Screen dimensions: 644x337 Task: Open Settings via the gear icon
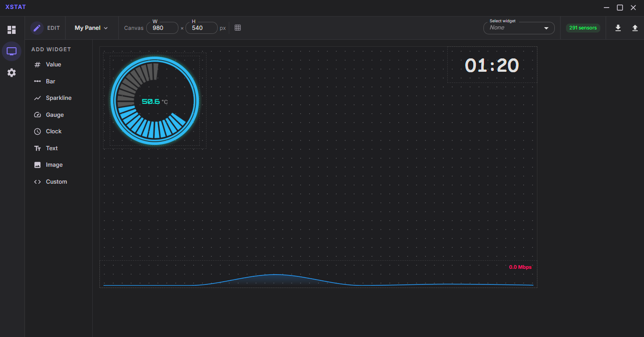(x=12, y=73)
